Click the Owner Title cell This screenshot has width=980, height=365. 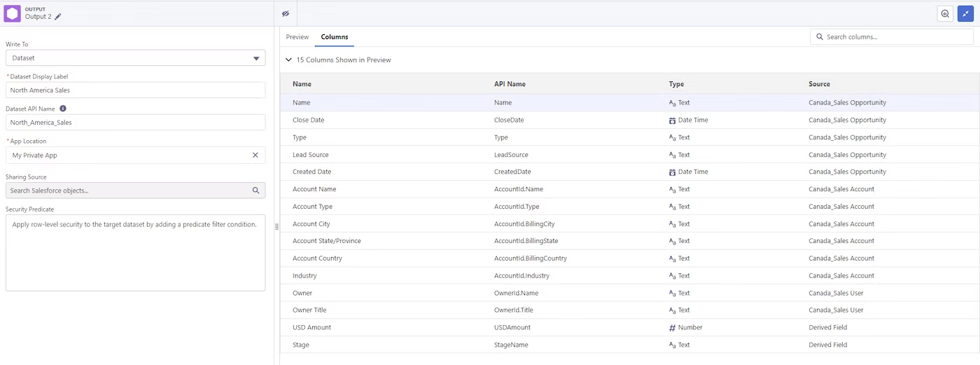pyautogui.click(x=309, y=310)
